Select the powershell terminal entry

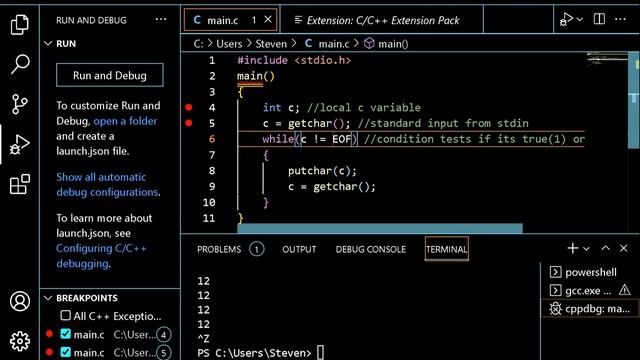coord(590,272)
